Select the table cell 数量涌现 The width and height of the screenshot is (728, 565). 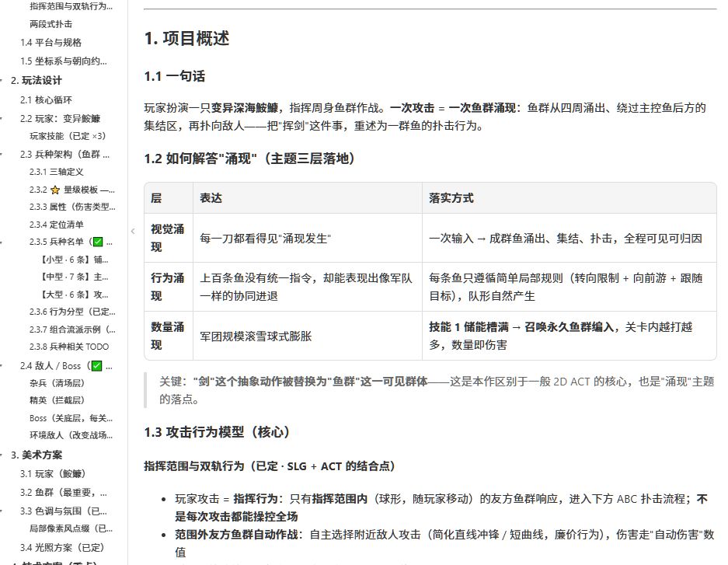(x=168, y=336)
